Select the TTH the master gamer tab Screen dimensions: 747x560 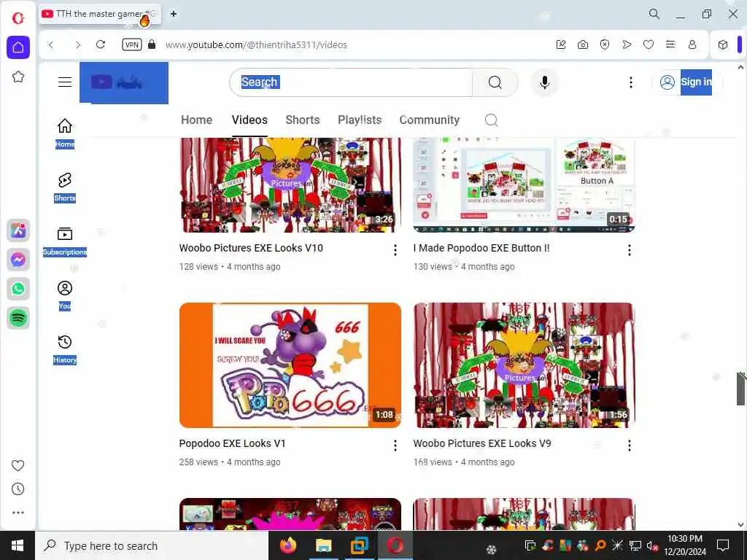tap(100, 15)
